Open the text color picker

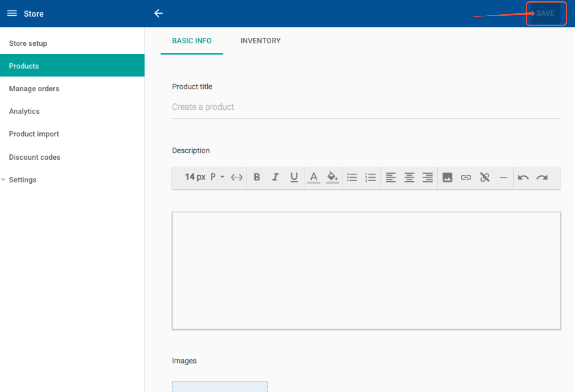pyautogui.click(x=314, y=177)
